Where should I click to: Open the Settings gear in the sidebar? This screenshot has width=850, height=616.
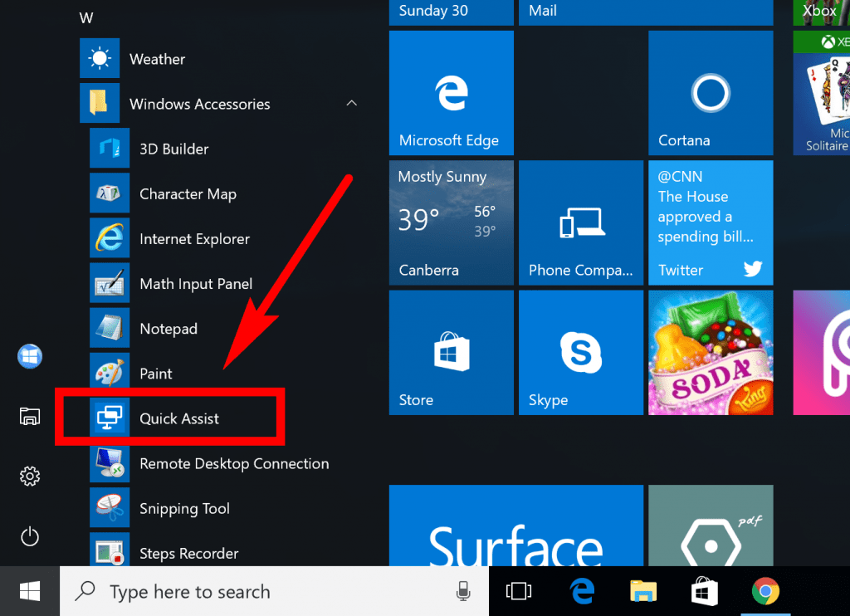click(30, 476)
